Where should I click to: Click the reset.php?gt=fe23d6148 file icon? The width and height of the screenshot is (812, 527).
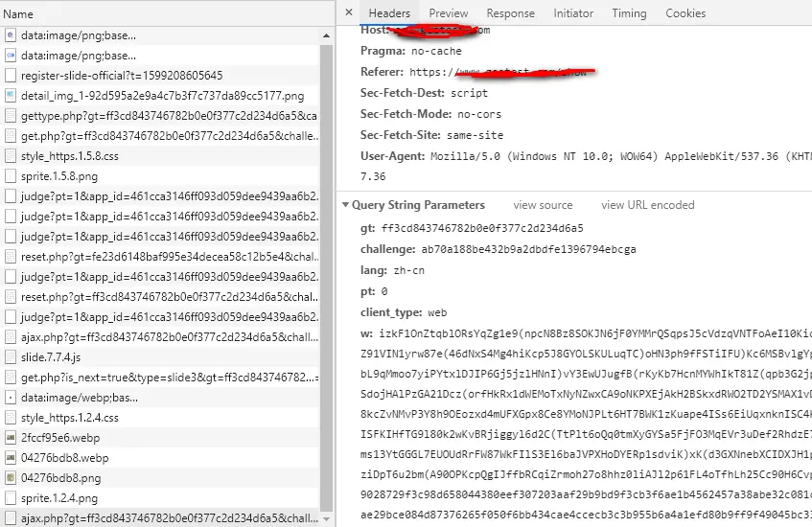[x=11, y=256]
